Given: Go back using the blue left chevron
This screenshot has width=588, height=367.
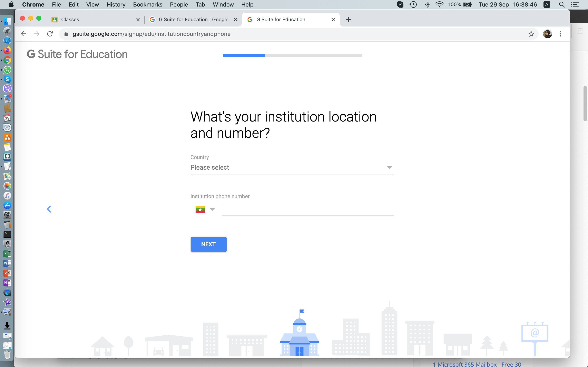Looking at the screenshot, I should pyautogui.click(x=49, y=209).
